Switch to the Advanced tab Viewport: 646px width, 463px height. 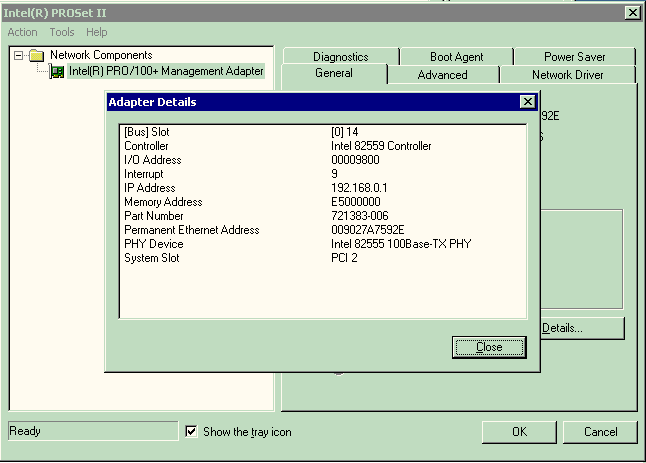point(442,75)
